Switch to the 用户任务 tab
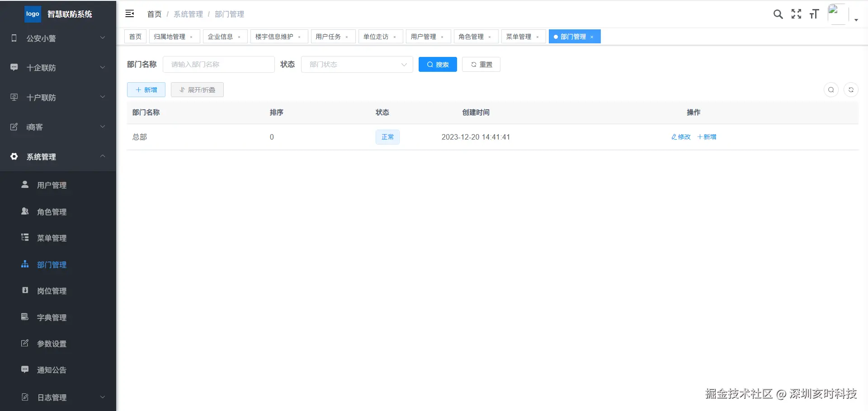Screen dimensions: 868x411 click(x=328, y=37)
